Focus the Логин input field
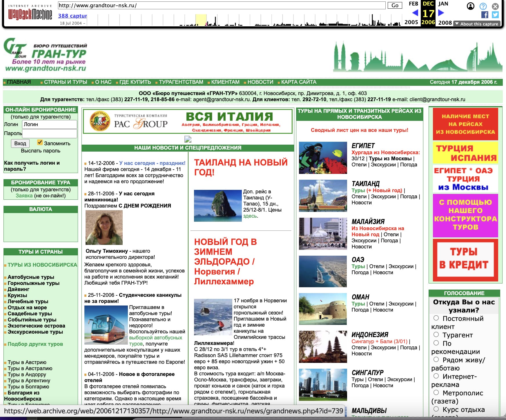Viewport: 506px width, 420px height. click(x=50, y=124)
